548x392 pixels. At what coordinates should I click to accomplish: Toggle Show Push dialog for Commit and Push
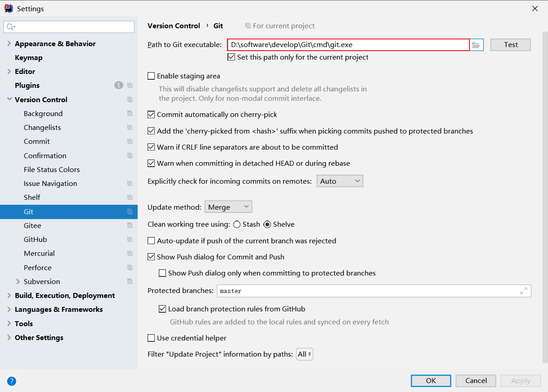coord(151,257)
